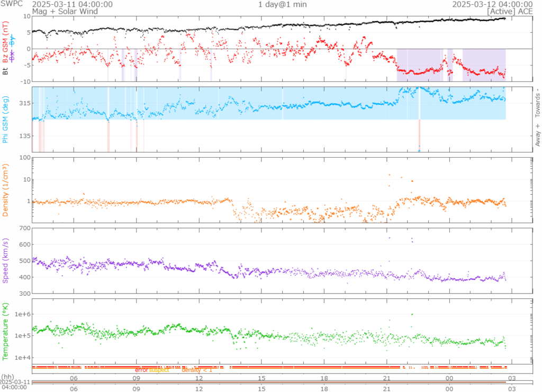Click the start timestamp in the header beside SWPC
Screen dimensions: 542x392
73,4
